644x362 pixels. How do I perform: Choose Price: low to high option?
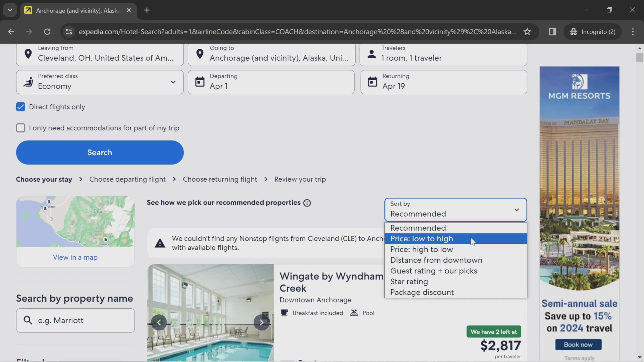pos(455,239)
